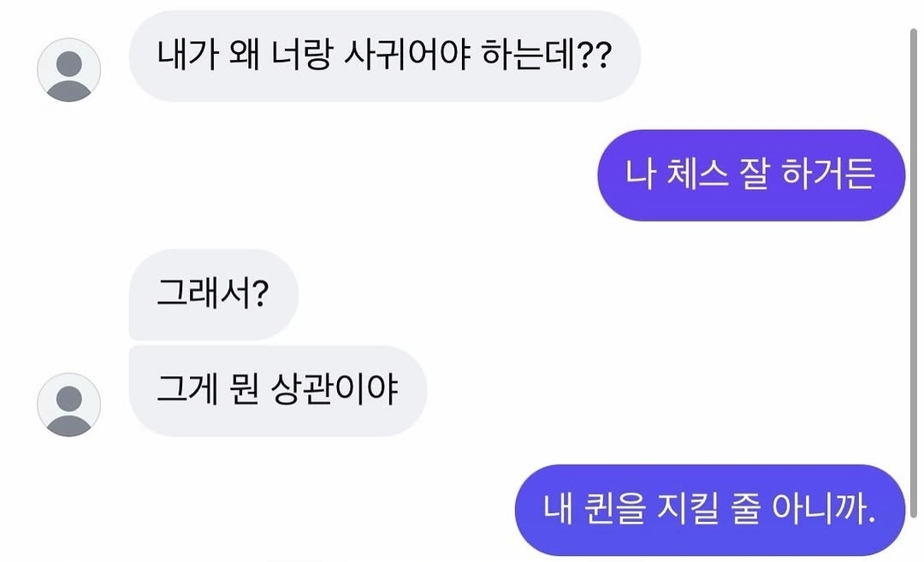Click the word "그게" in the gray bubble

(x=188, y=390)
